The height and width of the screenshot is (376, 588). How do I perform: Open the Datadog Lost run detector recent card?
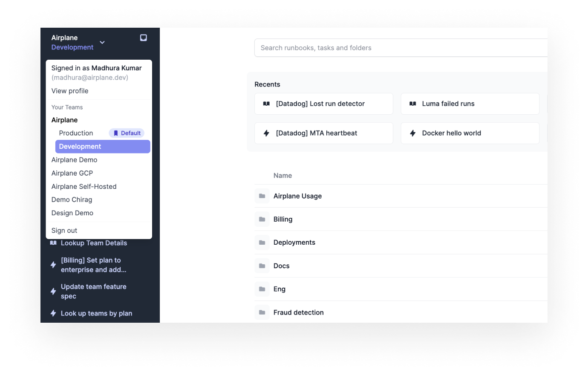(x=324, y=104)
